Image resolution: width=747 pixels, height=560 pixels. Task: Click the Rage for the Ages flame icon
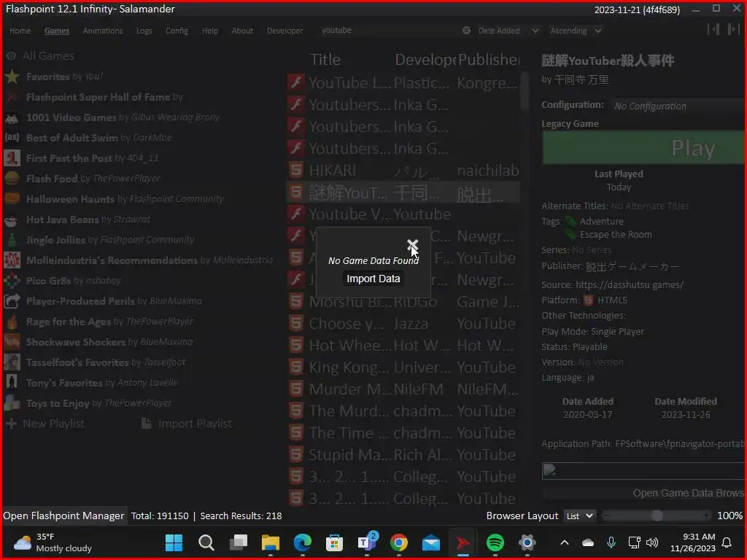click(12, 322)
